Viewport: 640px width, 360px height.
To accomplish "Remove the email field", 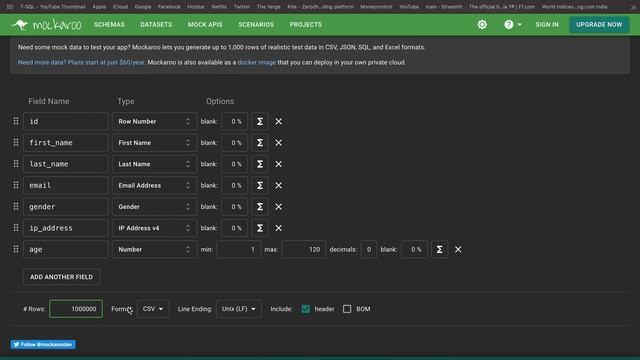I will 278,185.
